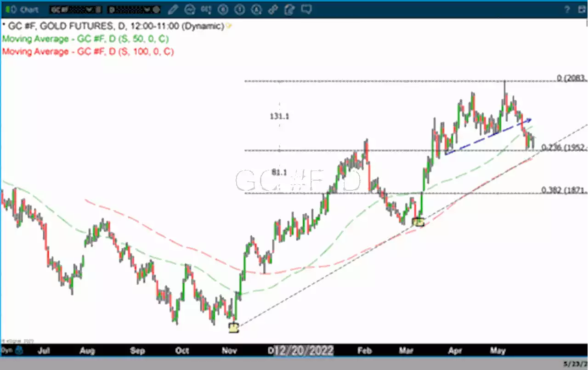Click the Oct label on the time axis
The height and width of the screenshot is (370, 588).
click(x=182, y=351)
